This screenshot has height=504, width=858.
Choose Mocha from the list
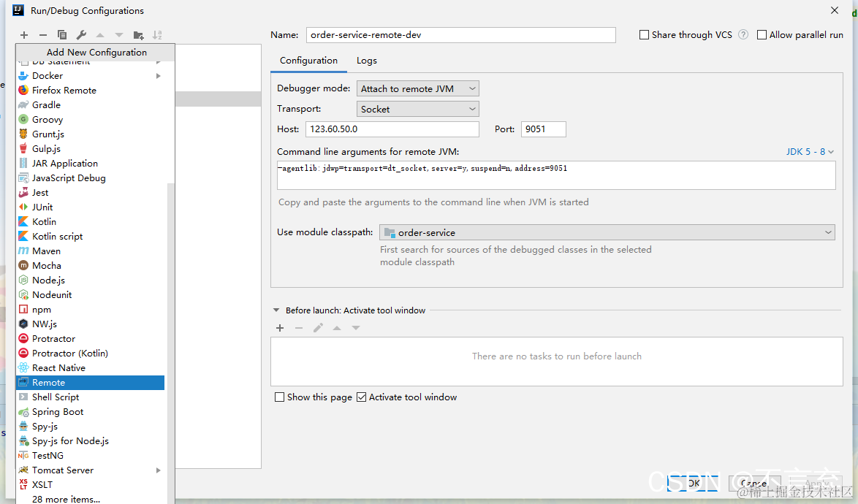click(91, 266)
